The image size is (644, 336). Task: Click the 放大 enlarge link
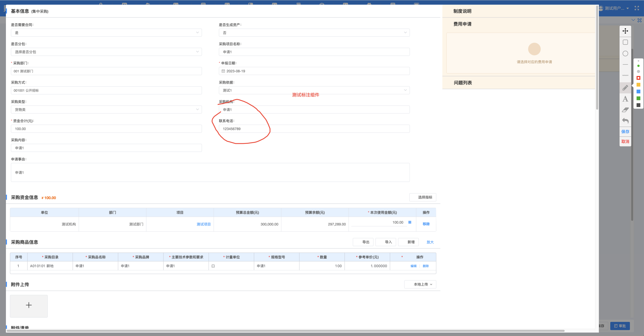430,242
